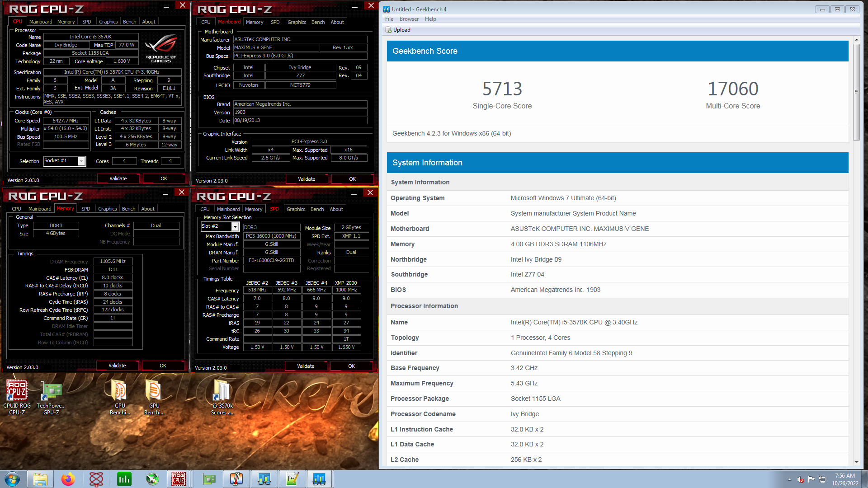Click Geekbench scrollbar up arrow
The image size is (868, 488).
click(x=856, y=40)
